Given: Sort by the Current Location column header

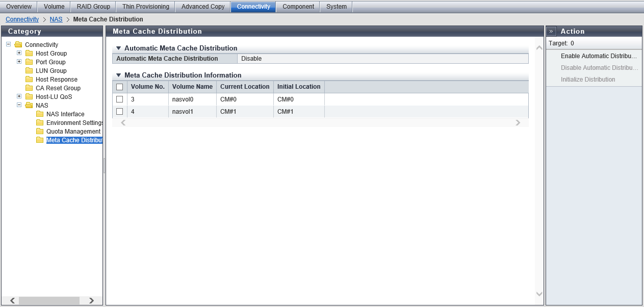Looking at the screenshot, I should pyautogui.click(x=245, y=87).
